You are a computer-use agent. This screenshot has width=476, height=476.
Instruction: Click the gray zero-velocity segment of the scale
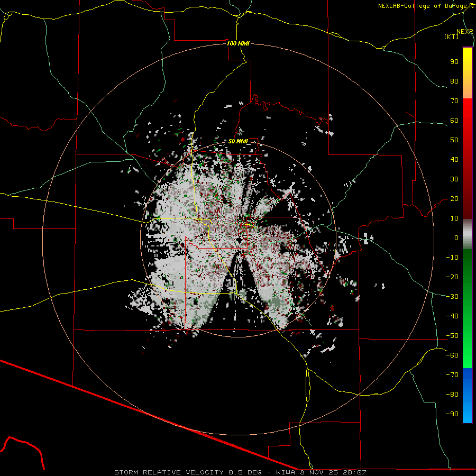tap(467, 234)
